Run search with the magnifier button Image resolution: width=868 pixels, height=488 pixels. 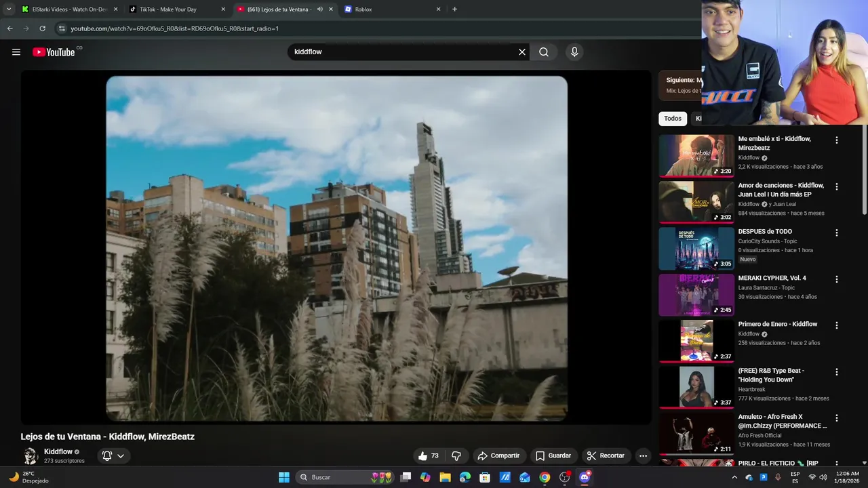[544, 52]
